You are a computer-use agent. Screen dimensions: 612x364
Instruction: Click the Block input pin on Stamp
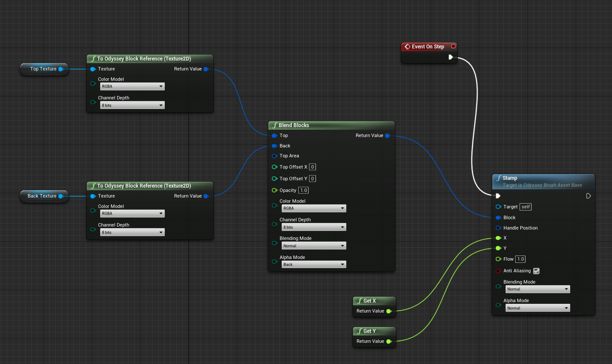[498, 217]
